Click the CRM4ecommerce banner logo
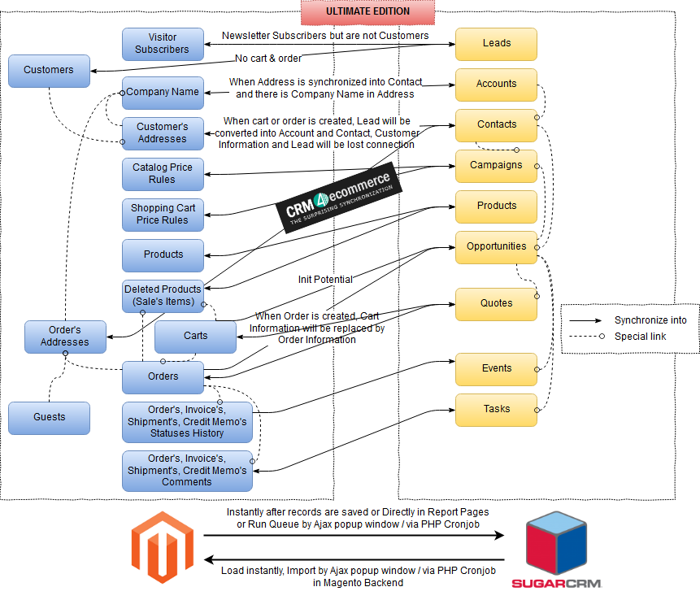 [x=339, y=197]
